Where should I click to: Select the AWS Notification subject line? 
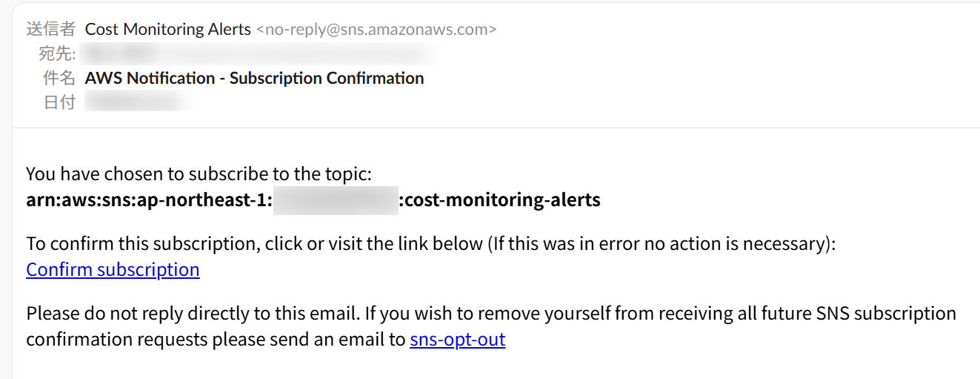pos(254,79)
